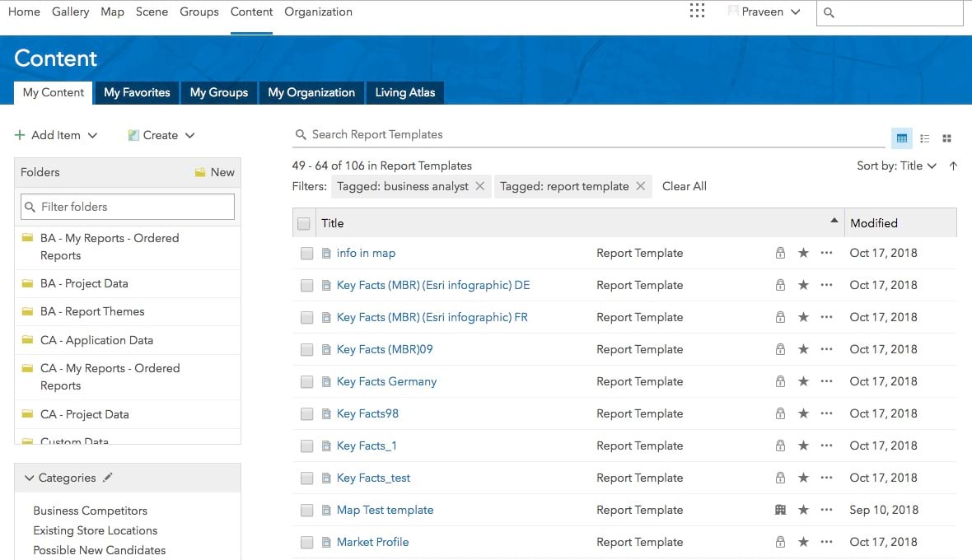Viewport: 972px width, 560px height.
Task: Open the Add Item dropdown
Action: pos(56,135)
